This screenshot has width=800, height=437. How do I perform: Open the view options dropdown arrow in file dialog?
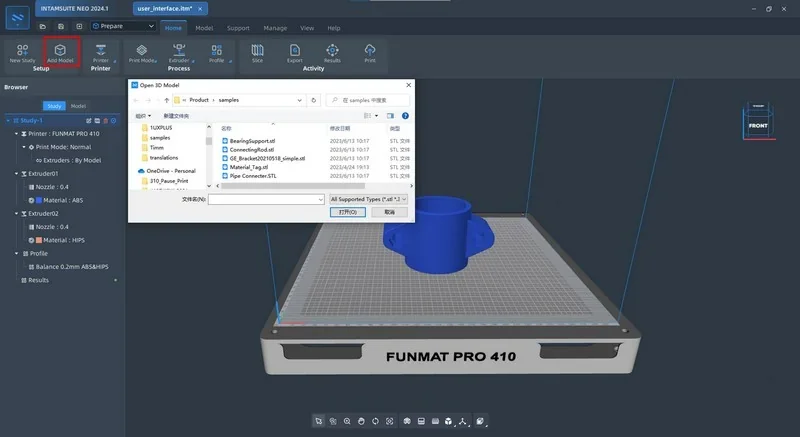click(377, 116)
